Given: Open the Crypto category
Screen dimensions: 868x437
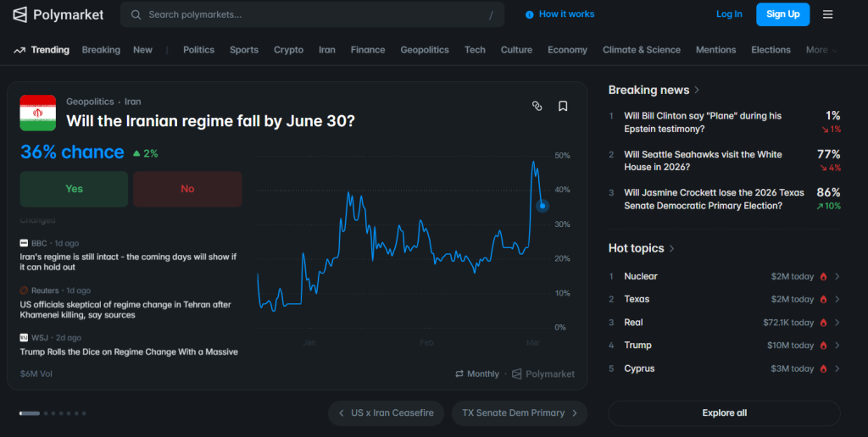Looking at the screenshot, I should pos(288,50).
